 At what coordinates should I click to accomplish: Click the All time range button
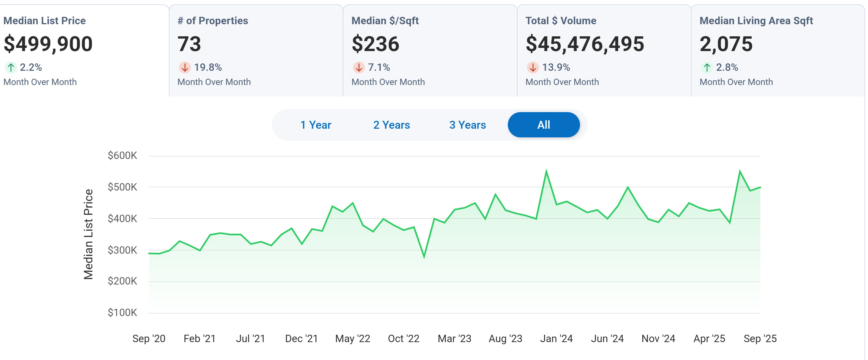pos(543,125)
